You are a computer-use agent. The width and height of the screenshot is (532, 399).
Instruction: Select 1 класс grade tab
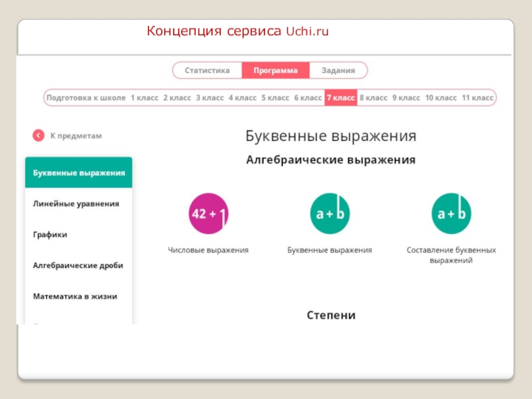coord(144,98)
